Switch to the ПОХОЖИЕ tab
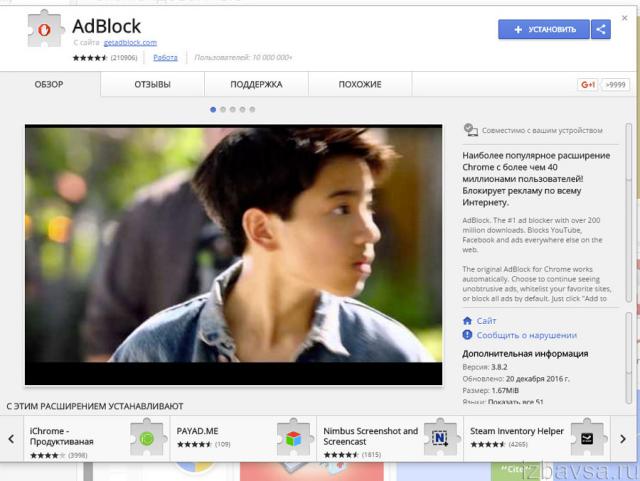640x481 pixels. click(360, 85)
